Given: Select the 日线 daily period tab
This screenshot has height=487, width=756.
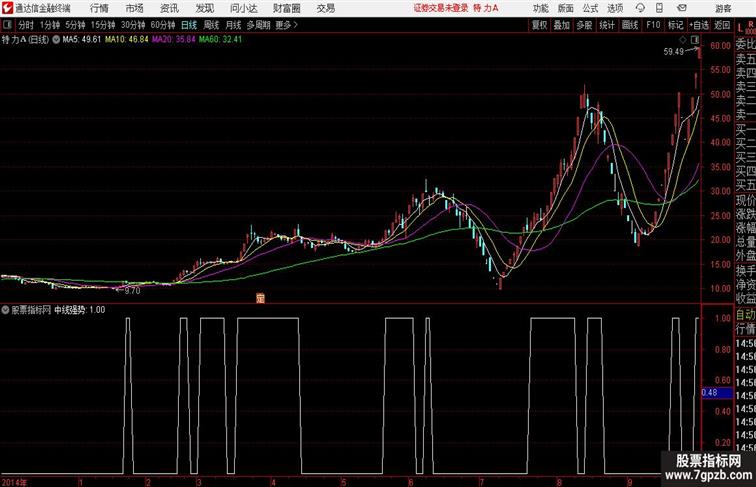Looking at the screenshot, I should point(189,25).
